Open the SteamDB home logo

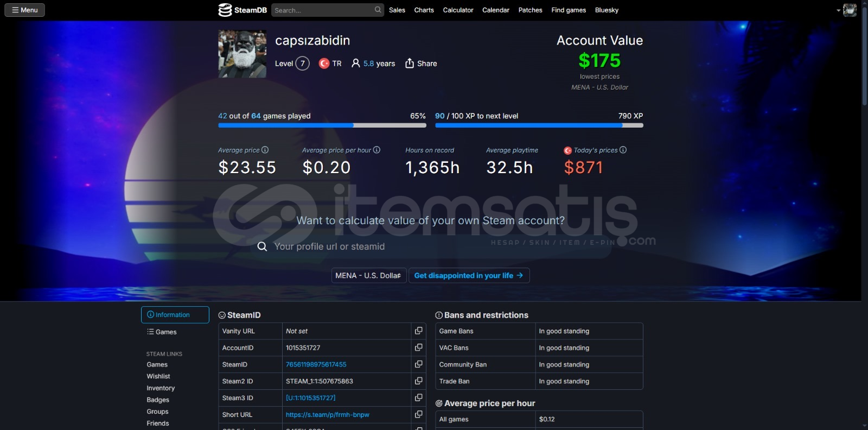(x=242, y=10)
